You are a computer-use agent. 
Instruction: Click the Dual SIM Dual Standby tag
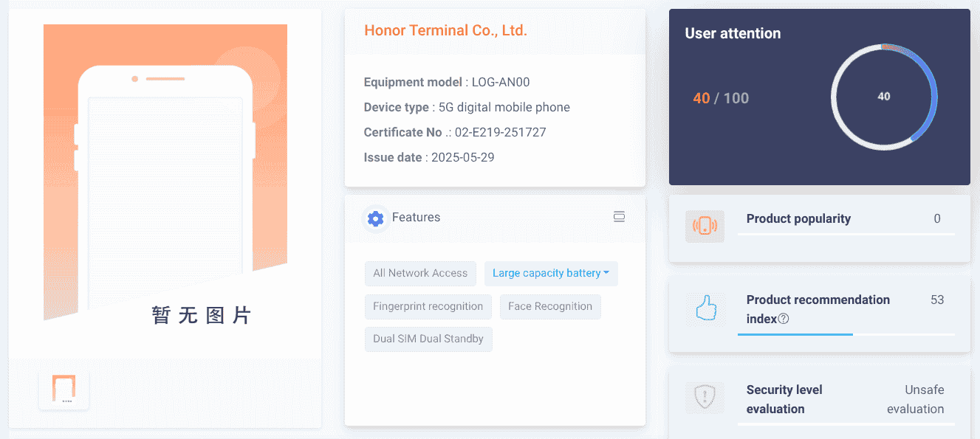click(x=428, y=339)
